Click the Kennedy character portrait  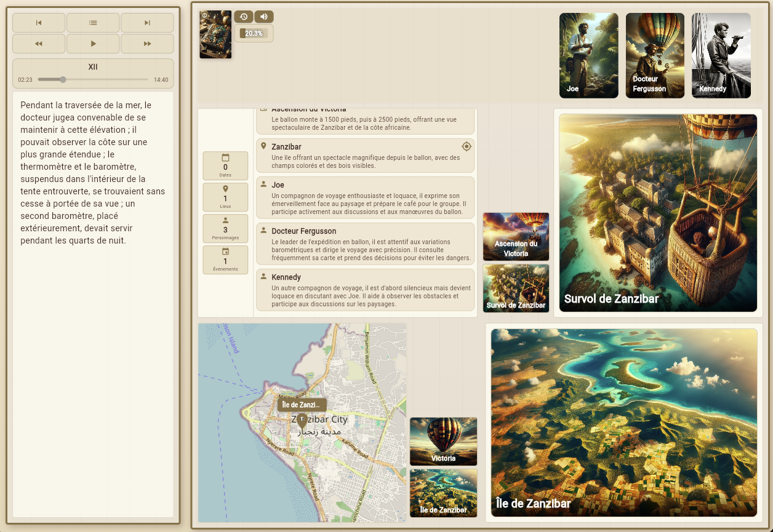point(721,55)
